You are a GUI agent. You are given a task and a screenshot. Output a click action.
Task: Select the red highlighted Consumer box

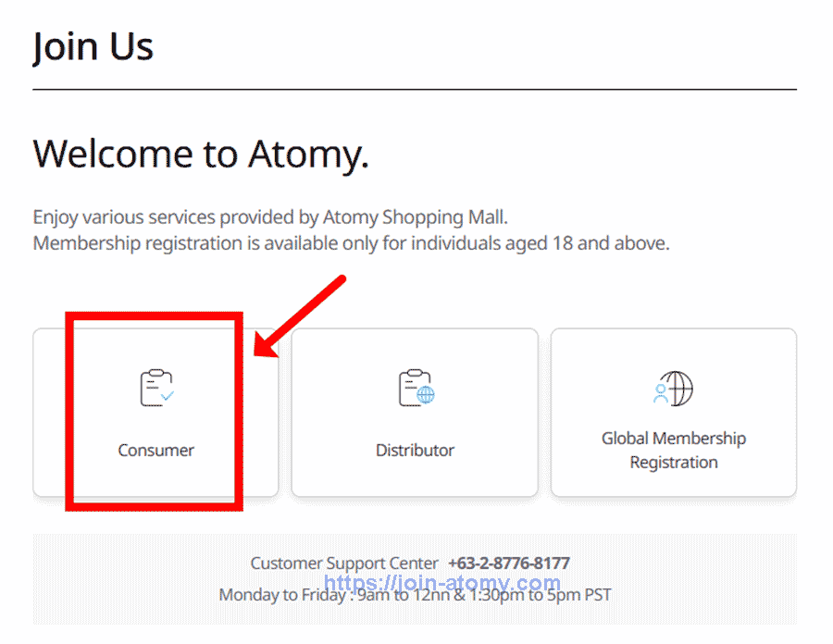(x=155, y=411)
